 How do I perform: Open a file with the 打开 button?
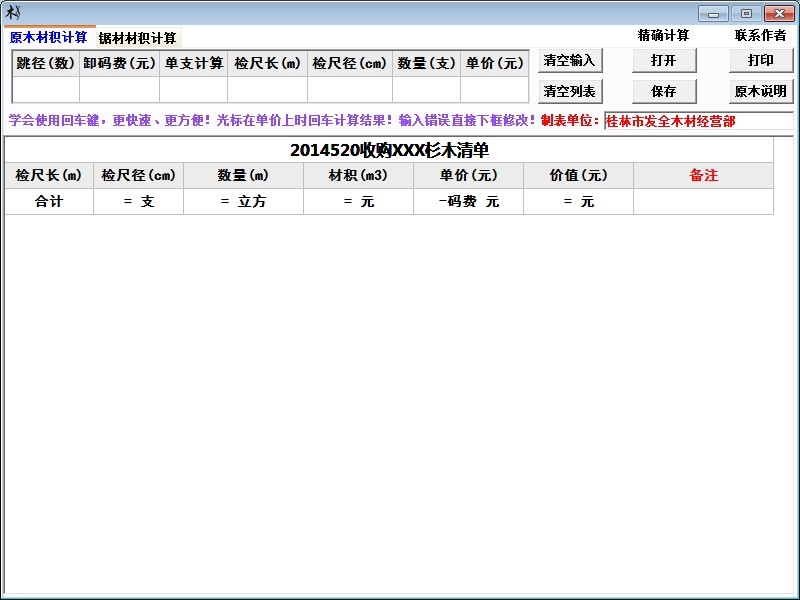pyautogui.click(x=663, y=61)
